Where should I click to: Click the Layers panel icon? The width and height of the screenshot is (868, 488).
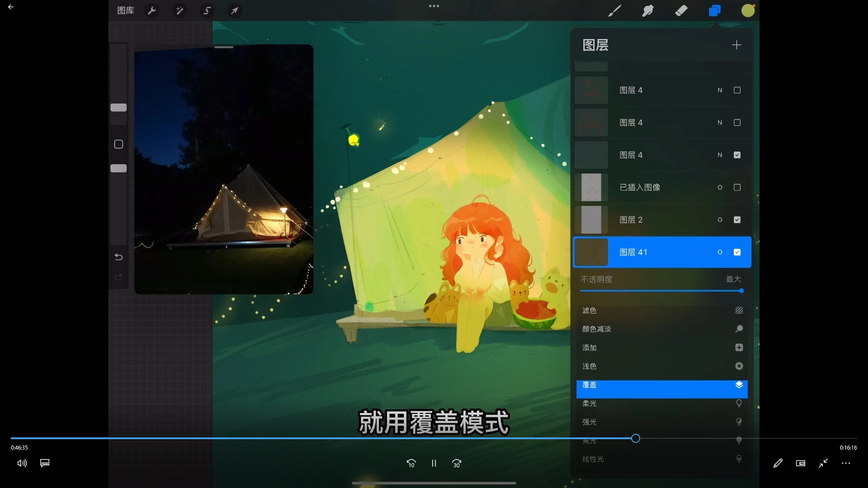pyautogui.click(x=714, y=10)
